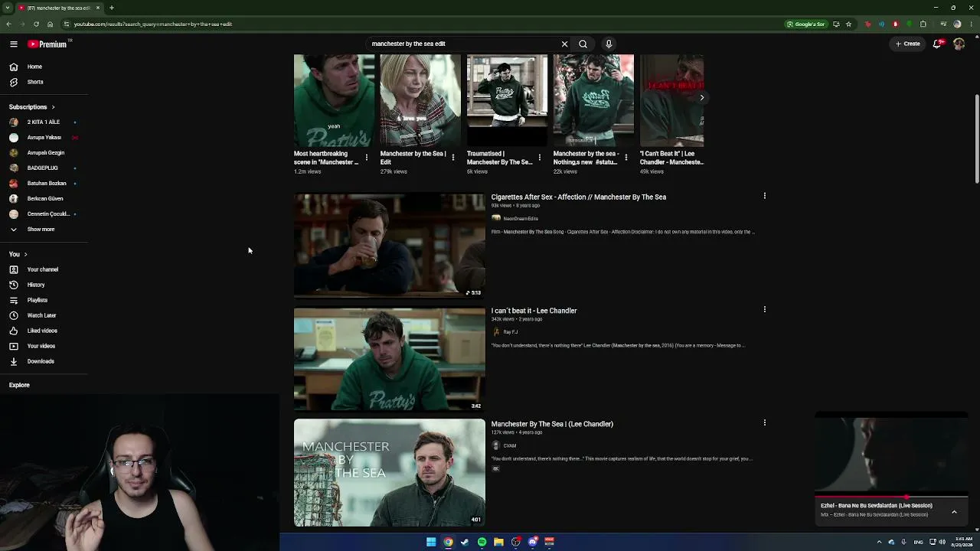Open options for 'Most heartbreaking scene' short
This screenshot has height=551, width=980.
(367, 158)
